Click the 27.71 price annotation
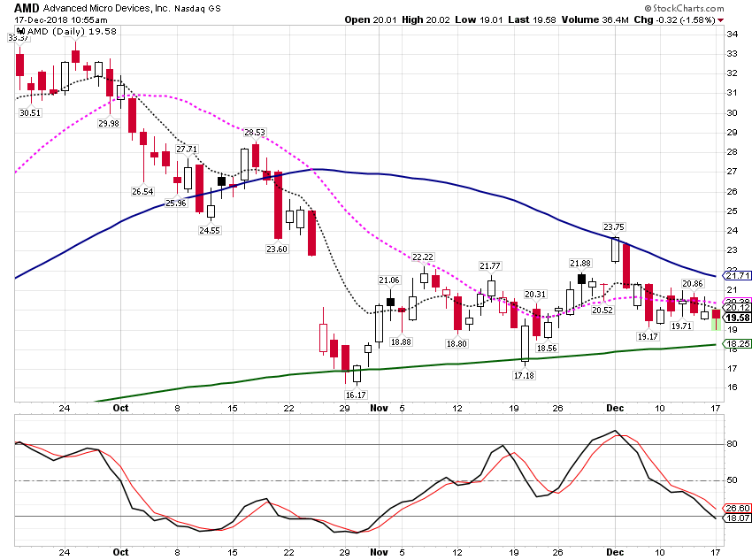Image resolution: width=752 pixels, height=560 pixels. 187,150
